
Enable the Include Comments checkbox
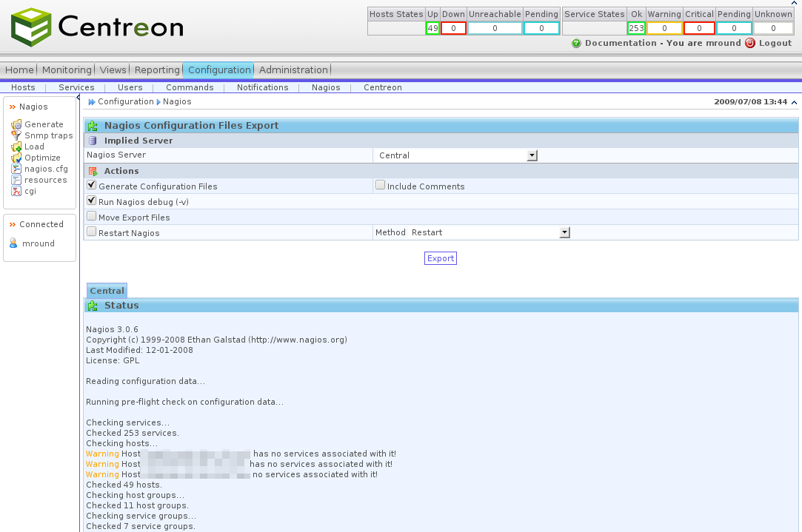pyautogui.click(x=380, y=185)
